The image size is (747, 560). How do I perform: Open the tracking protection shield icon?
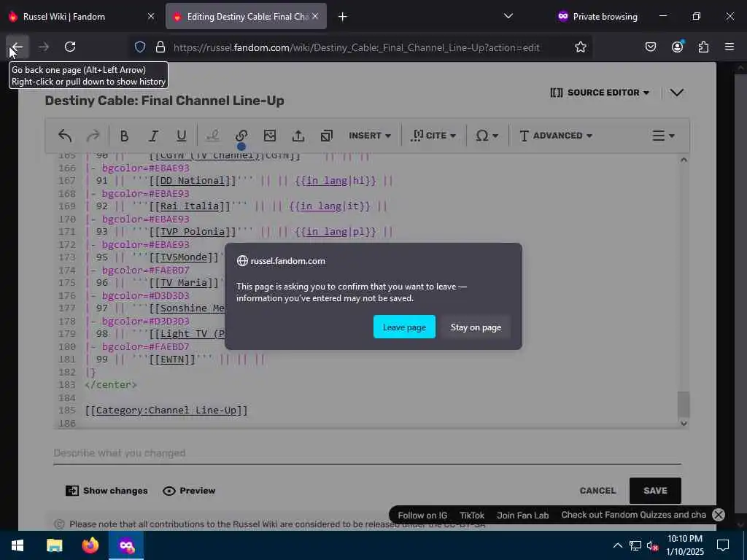(x=139, y=47)
